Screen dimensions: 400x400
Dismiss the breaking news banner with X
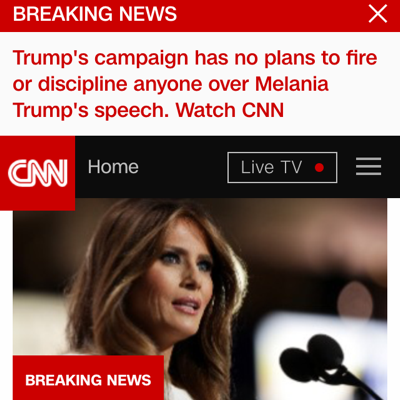(x=378, y=14)
